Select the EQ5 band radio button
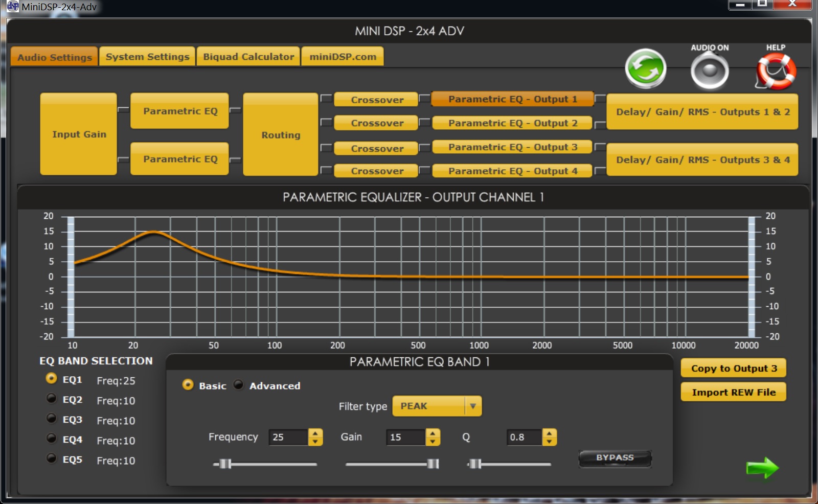The height and width of the screenshot is (504, 818). tap(51, 458)
